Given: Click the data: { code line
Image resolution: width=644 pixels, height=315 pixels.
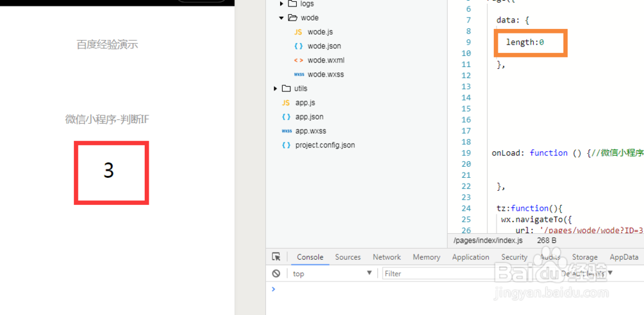Looking at the screenshot, I should (513, 20).
